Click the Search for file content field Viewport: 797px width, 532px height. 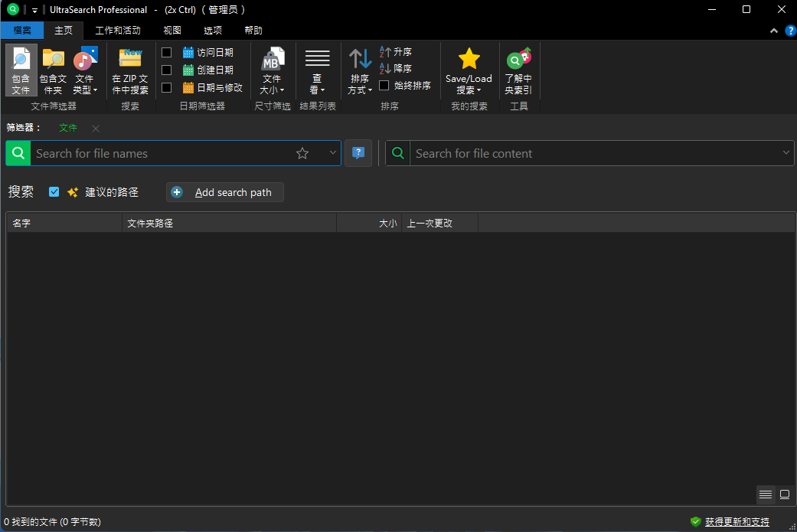point(593,153)
